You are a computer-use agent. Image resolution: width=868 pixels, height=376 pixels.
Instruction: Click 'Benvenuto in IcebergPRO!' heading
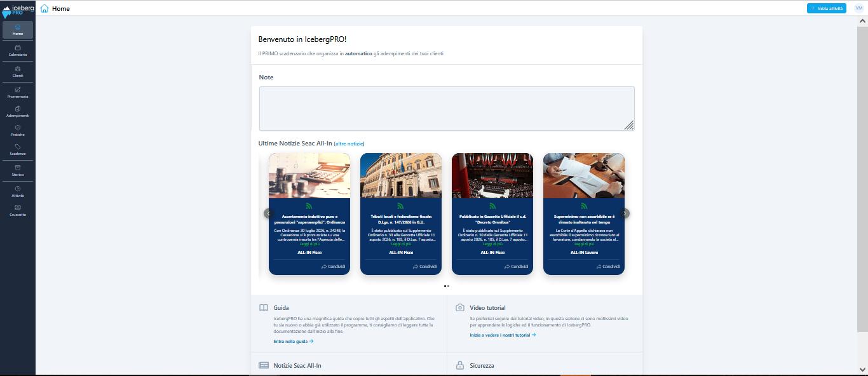coord(302,39)
